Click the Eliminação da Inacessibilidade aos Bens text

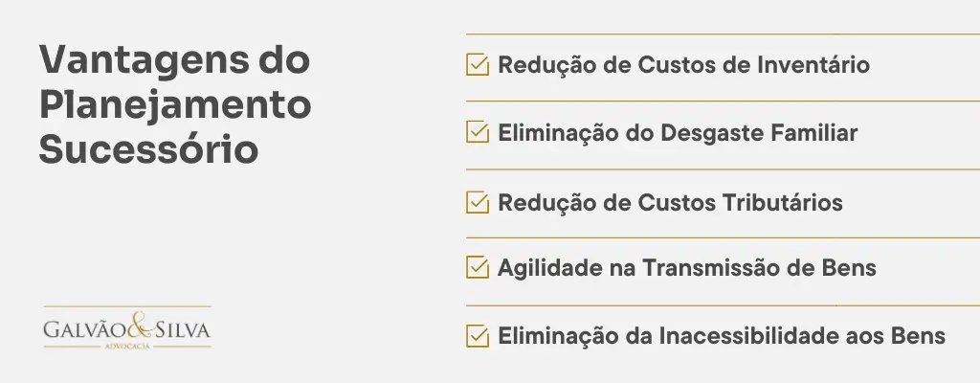pyautogui.click(x=722, y=336)
